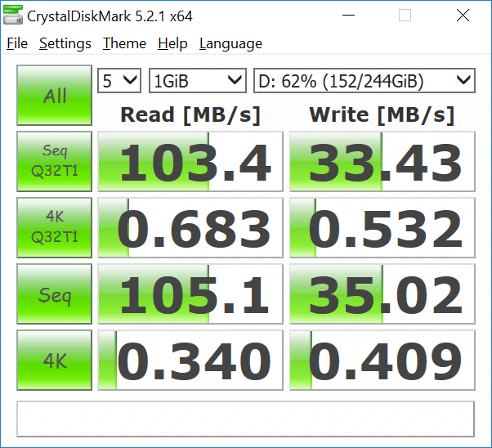The width and height of the screenshot is (492, 448).
Task: Run the Seq benchmark
Action: pyautogui.click(x=54, y=293)
